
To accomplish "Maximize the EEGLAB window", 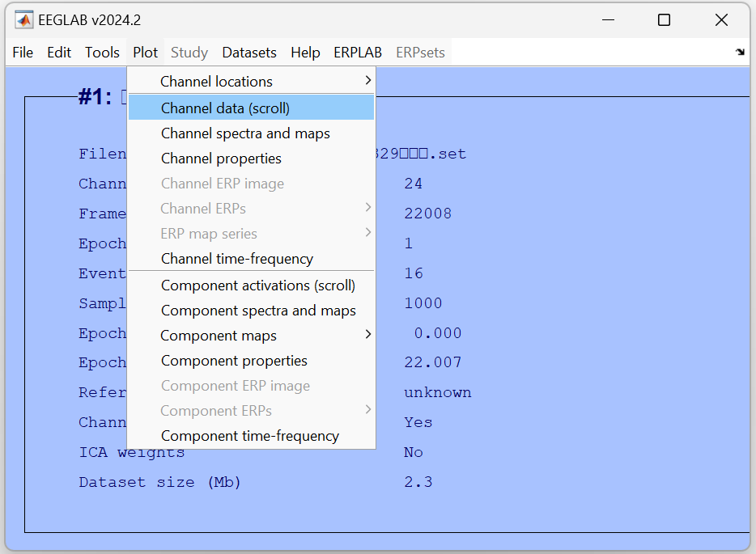I will click(664, 19).
